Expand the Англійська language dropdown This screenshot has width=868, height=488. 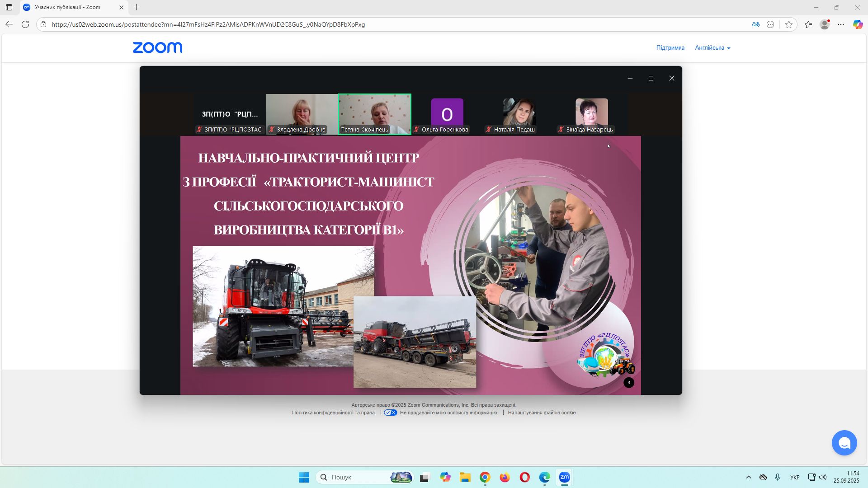(712, 47)
